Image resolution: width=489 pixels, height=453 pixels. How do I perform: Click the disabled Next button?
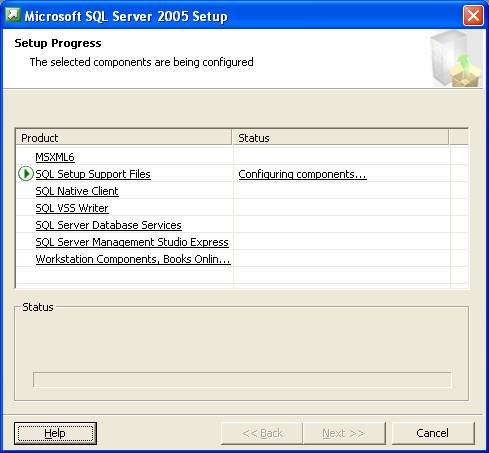tap(344, 433)
